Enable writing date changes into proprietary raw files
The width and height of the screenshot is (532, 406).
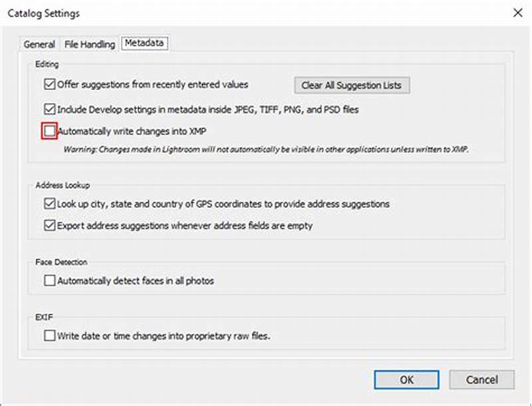pos(49,336)
